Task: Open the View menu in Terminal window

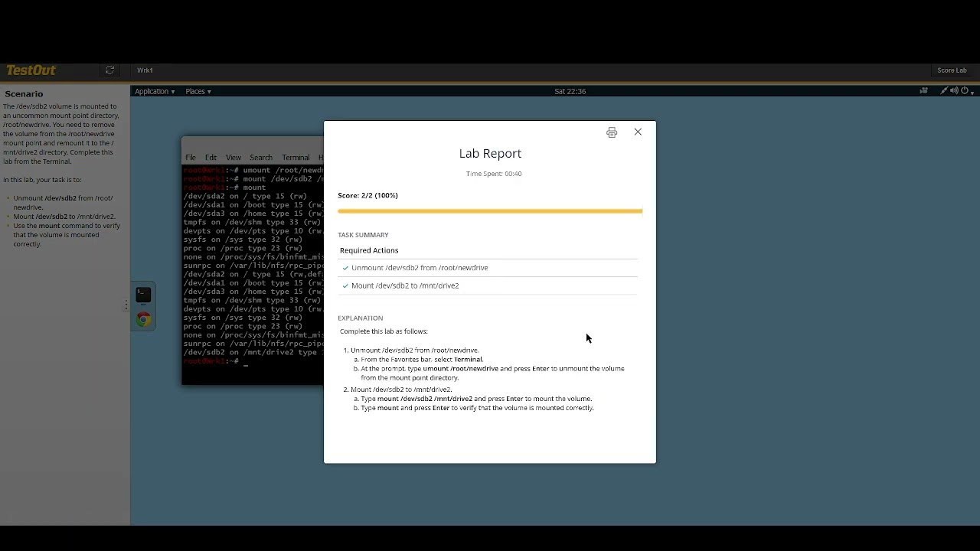Action: (x=234, y=158)
